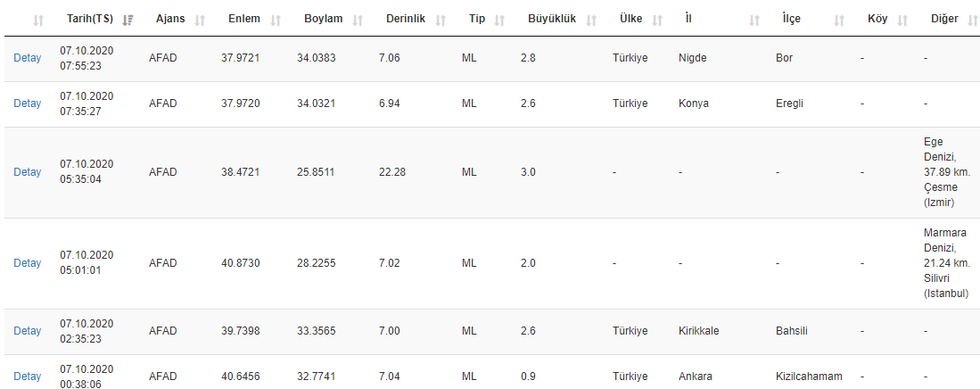980x389 pixels.
Task: Click İlçe column sort icon
Action: click(x=839, y=20)
